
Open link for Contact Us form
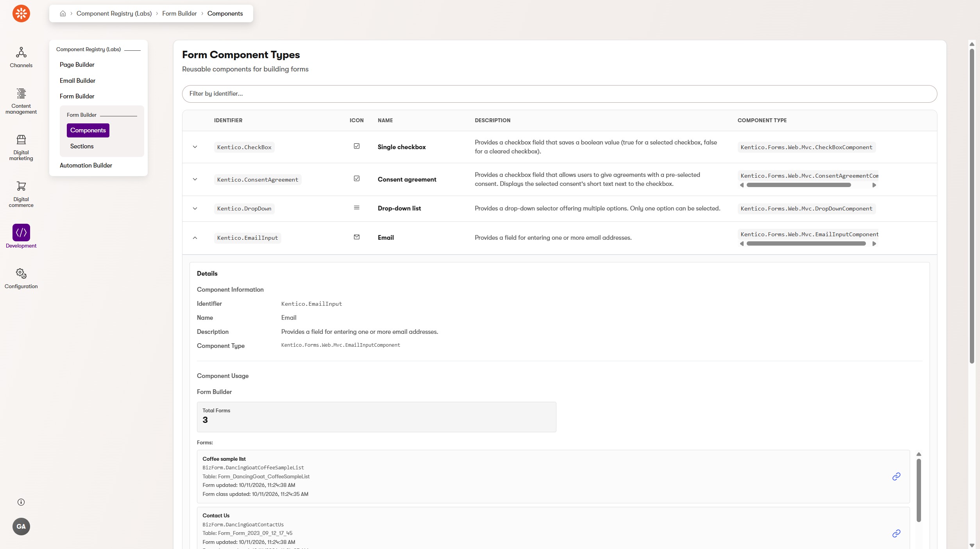896,533
